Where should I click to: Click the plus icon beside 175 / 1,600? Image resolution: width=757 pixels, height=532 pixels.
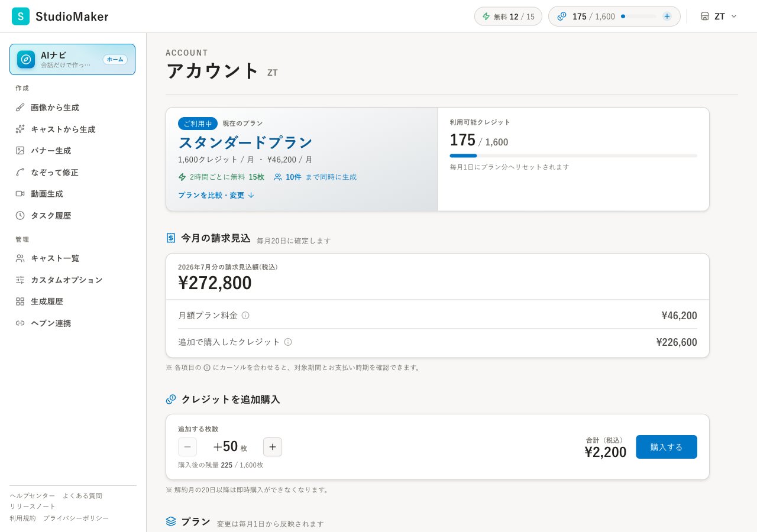pos(667,17)
